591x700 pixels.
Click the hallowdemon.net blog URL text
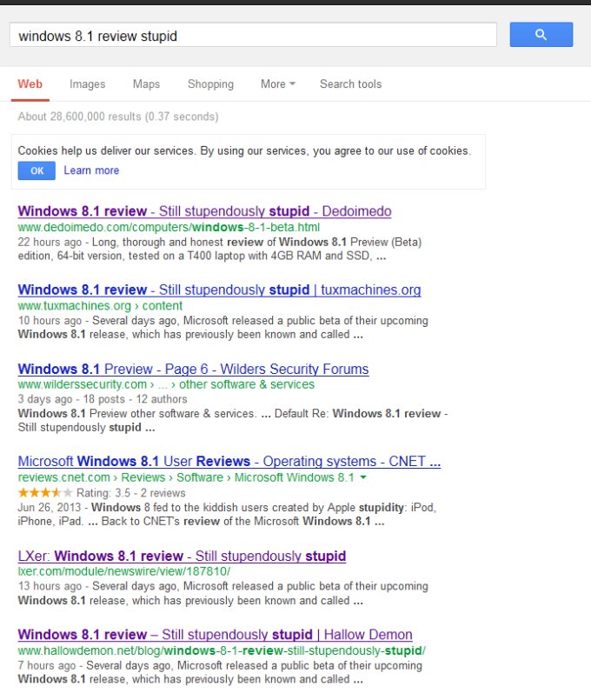point(222,650)
